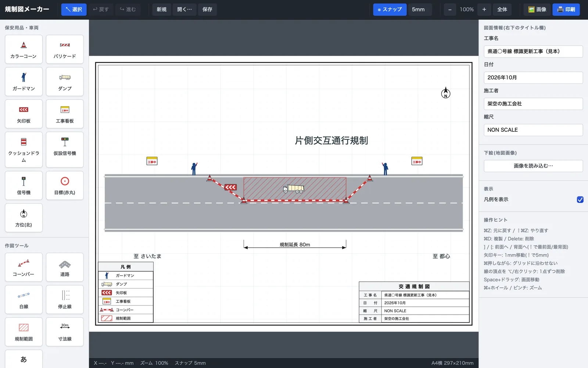Click the 進む redo button
The width and height of the screenshot is (588, 368).
128,10
